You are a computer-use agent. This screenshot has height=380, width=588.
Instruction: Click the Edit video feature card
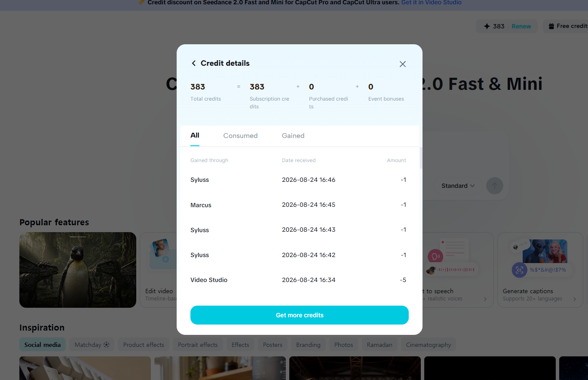159,270
